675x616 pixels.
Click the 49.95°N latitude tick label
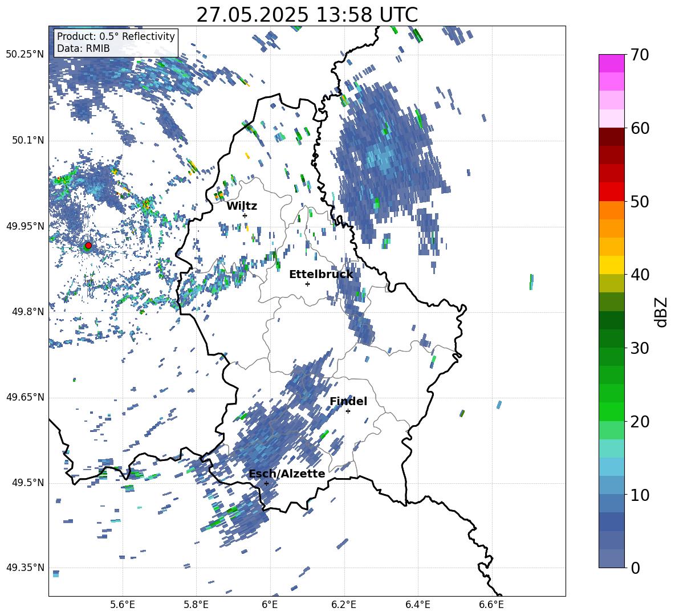[25, 226]
